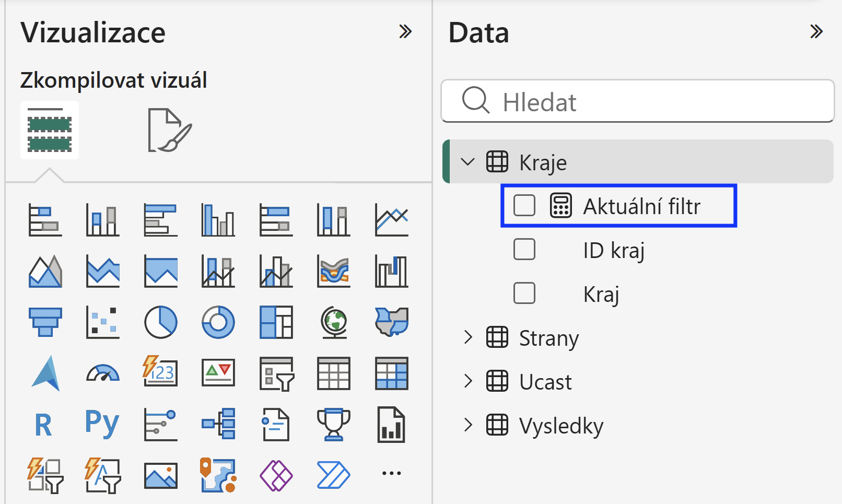Add a slicer visual
Viewport: 842px width, 504px height.
coord(276,373)
